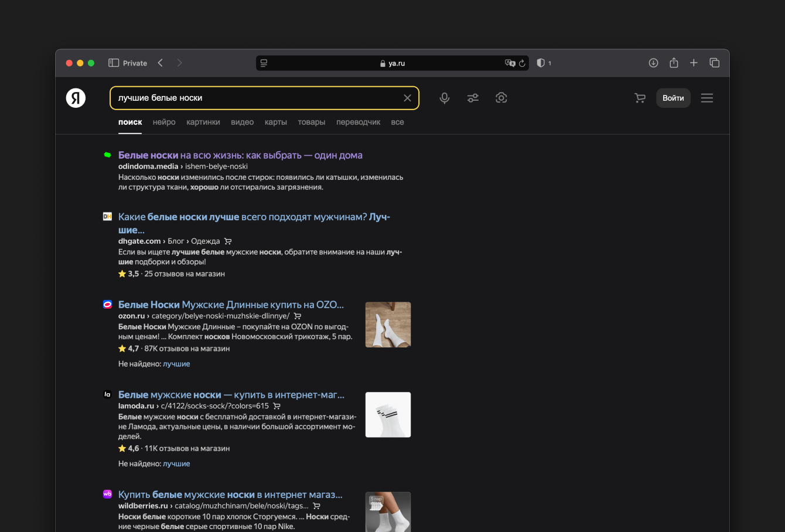Click the dhgate.com source path

(x=169, y=241)
